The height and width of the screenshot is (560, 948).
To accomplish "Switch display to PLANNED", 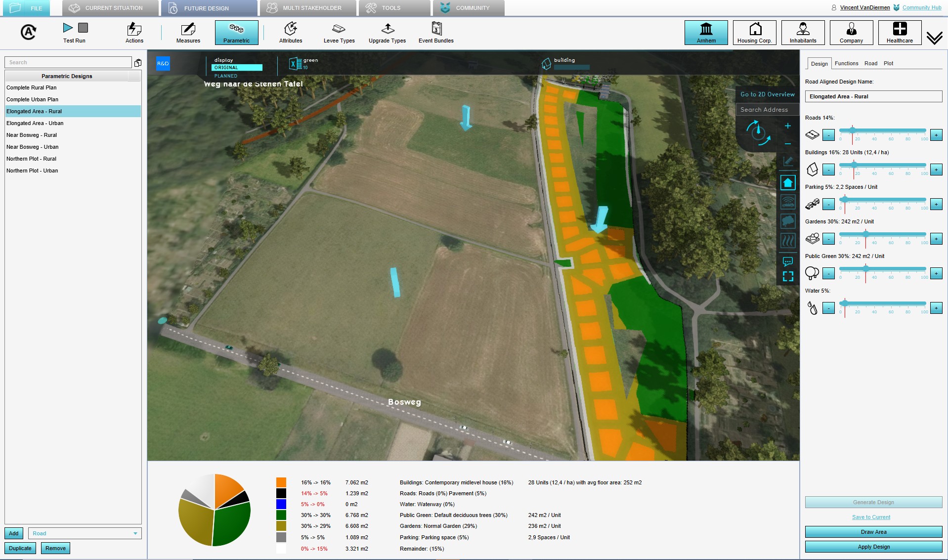I will [x=226, y=76].
